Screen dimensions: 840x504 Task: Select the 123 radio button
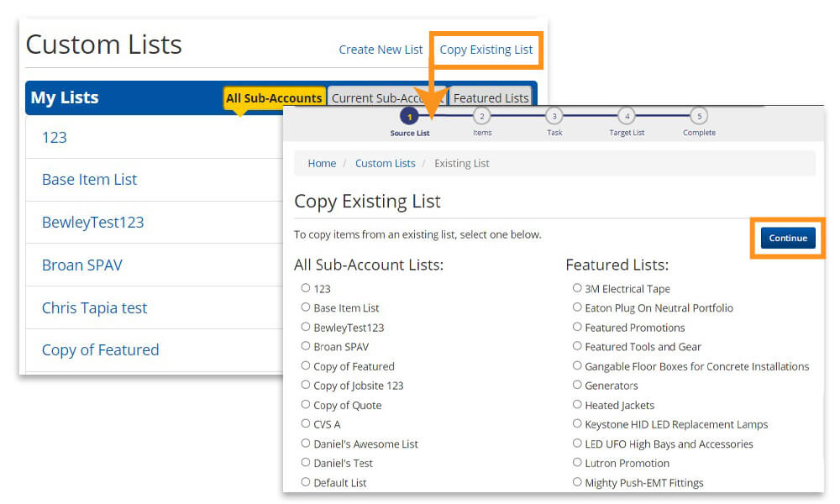[306, 288]
